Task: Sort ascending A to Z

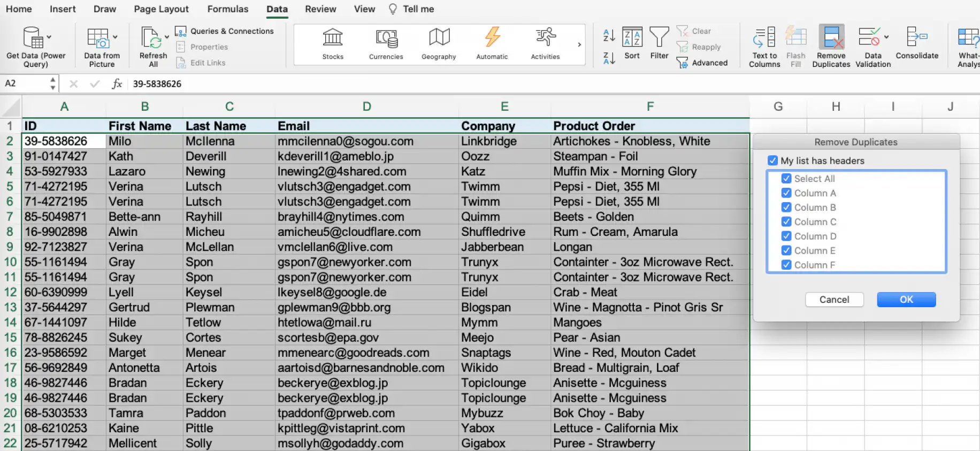Action: (x=609, y=35)
